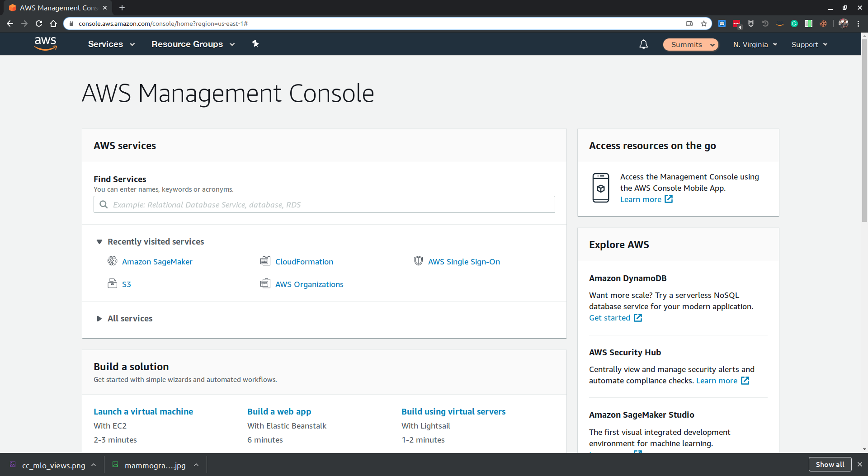The image size is (868, 476).
Task: Click the search magnifier icon in Find Services
Action: (x=104, y=204)
